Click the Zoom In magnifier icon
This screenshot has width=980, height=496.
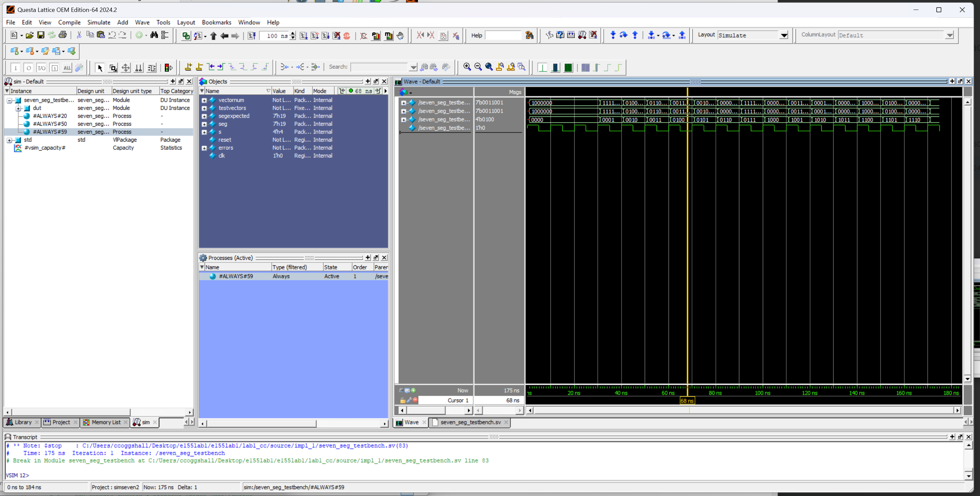[x=467, y=67]
